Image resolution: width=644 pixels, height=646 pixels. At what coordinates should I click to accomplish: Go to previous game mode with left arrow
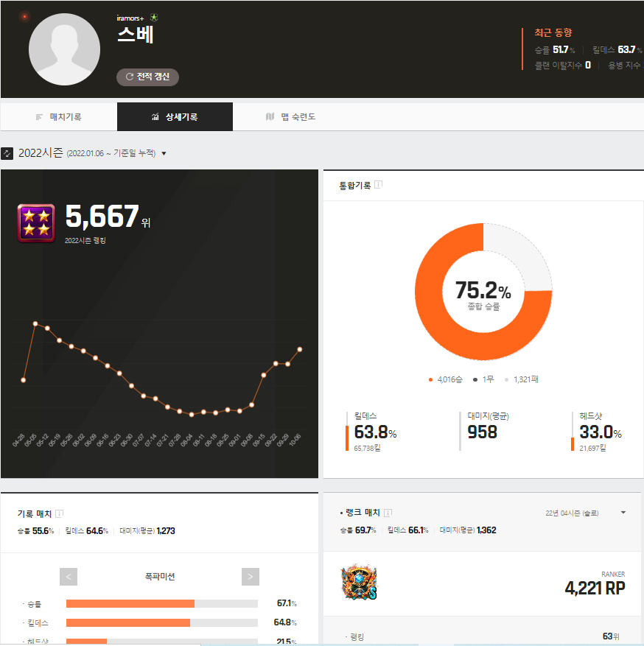(68, 577)
